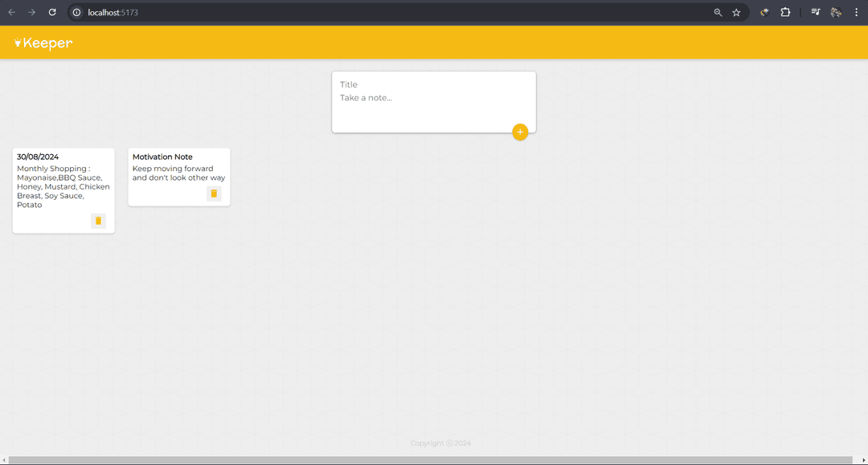Reload the current page
Screen dimensions: 868x465
tap(52, 12)
